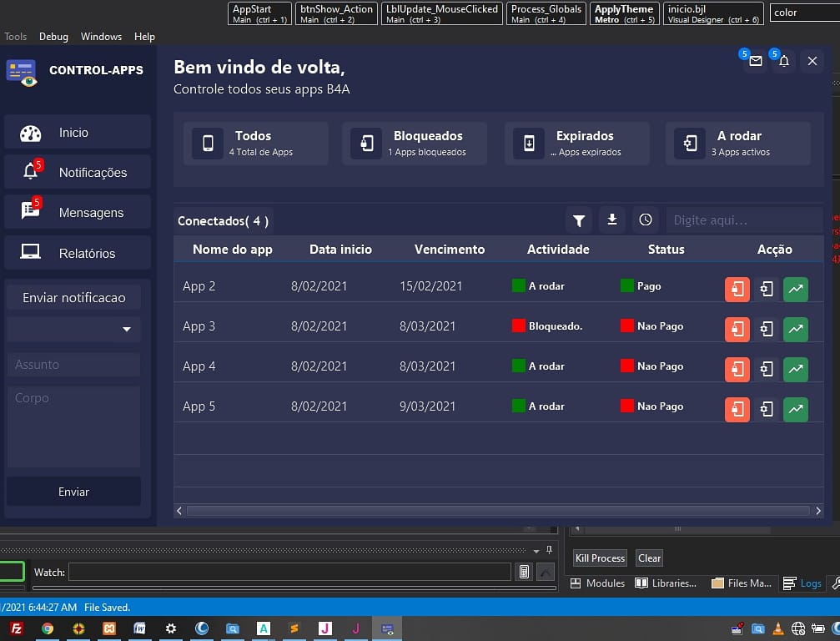Open the IDE panel dropdown arrow near pin

click(536, 551)
